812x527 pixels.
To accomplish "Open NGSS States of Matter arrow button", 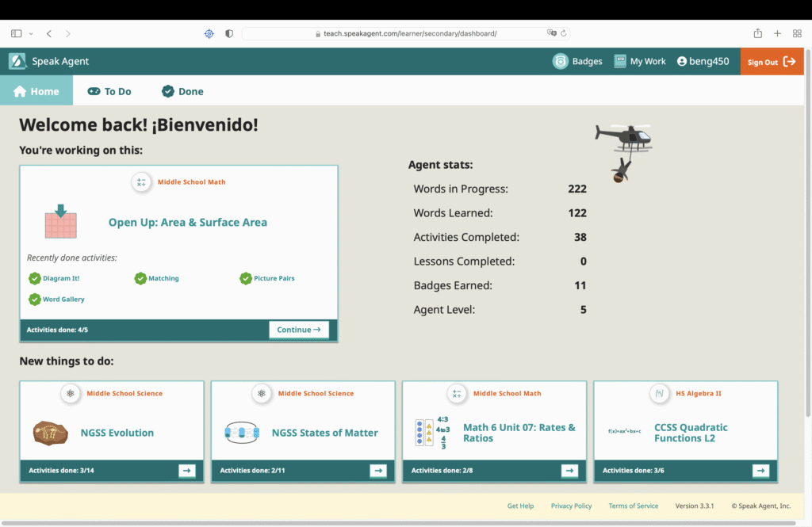I will [378, 471].
